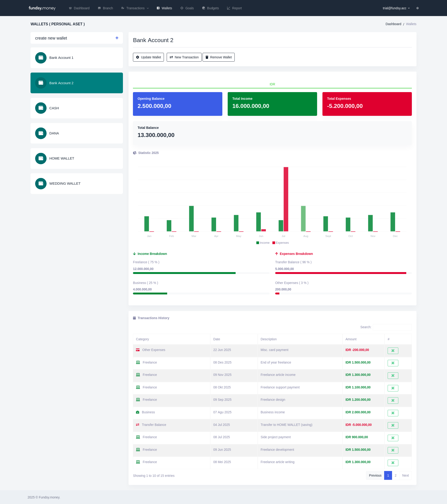Select the IDR currency tab
The height and width of the screenshot is (504, 447).
(x=272, y=84)
